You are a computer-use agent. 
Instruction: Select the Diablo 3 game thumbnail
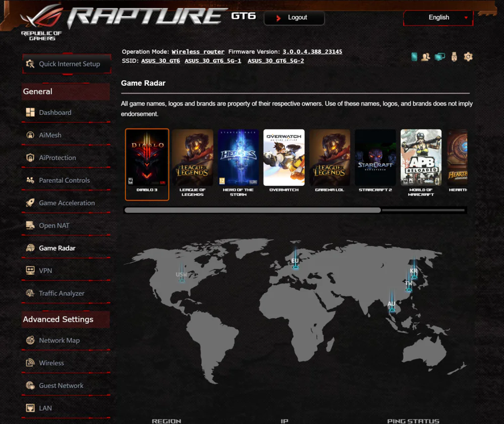coord(147,165)
